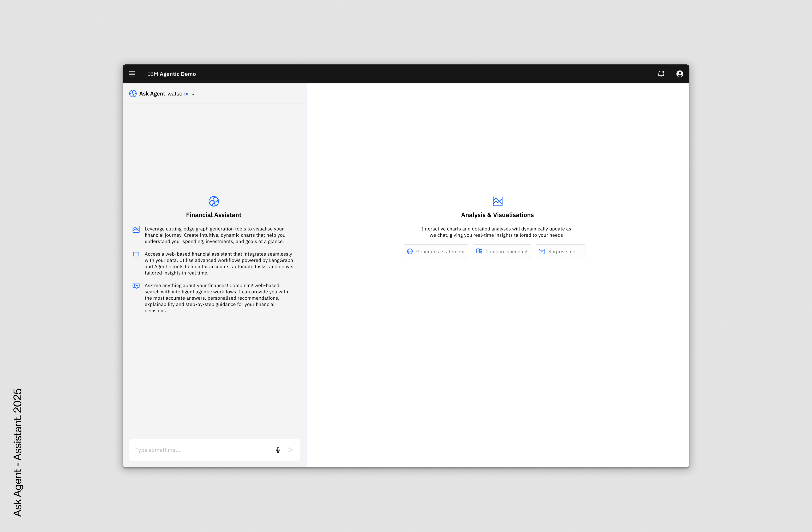Click the chat icon beside Ask me paragraph
This screenshot has width=812, height=532.
136,286
